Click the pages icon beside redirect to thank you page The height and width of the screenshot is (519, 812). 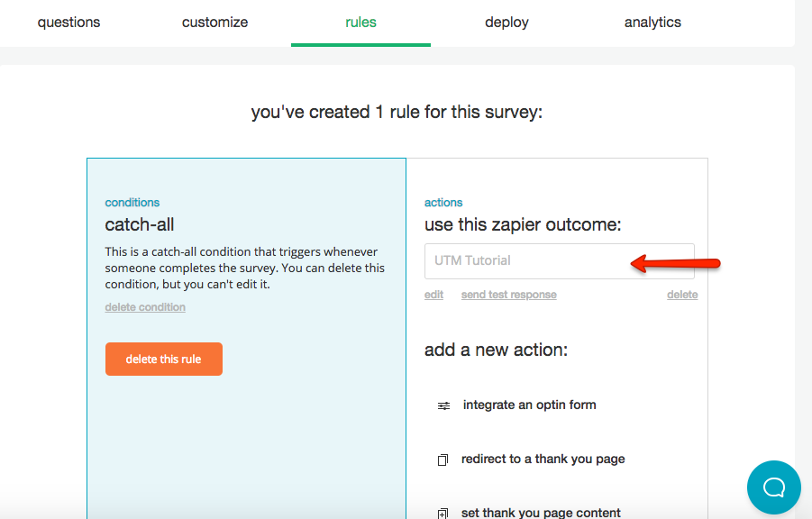[x=442, y=460]
